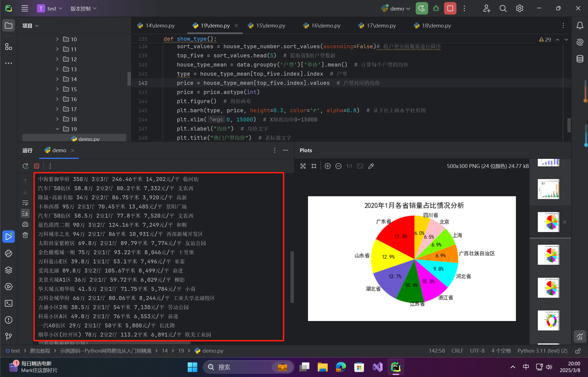Switch to the 15\demo.py editor tab

(x=270, y=26)
